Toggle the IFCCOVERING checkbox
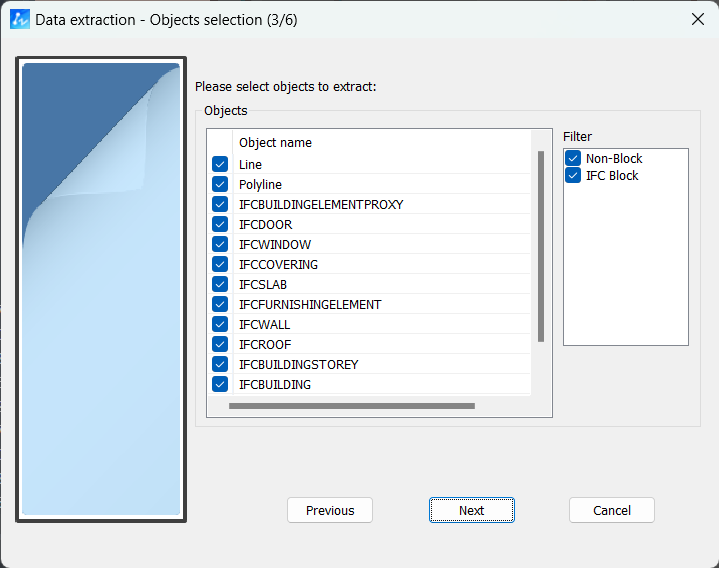The width and height of the screenshot is (719, 568). coord(220,264)
